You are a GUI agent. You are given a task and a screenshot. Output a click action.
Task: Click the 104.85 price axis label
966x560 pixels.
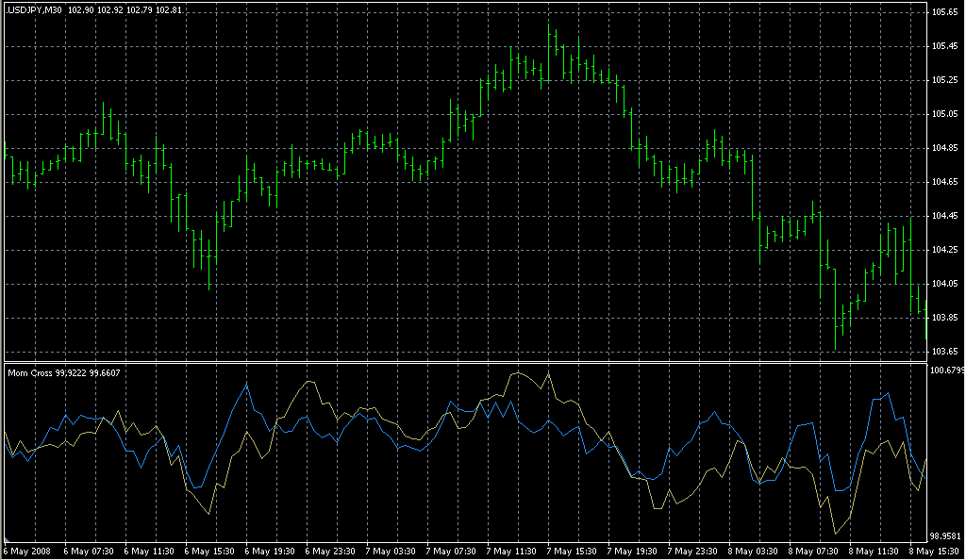[943, 148]
